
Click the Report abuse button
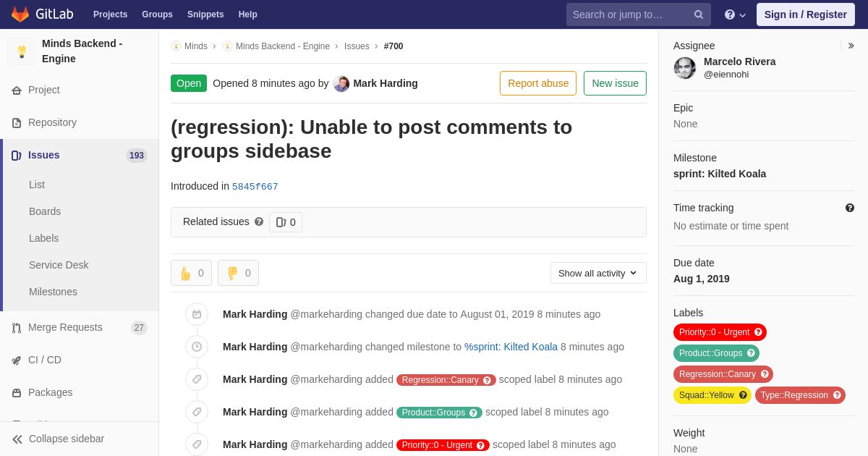click(x=538, y=83)
